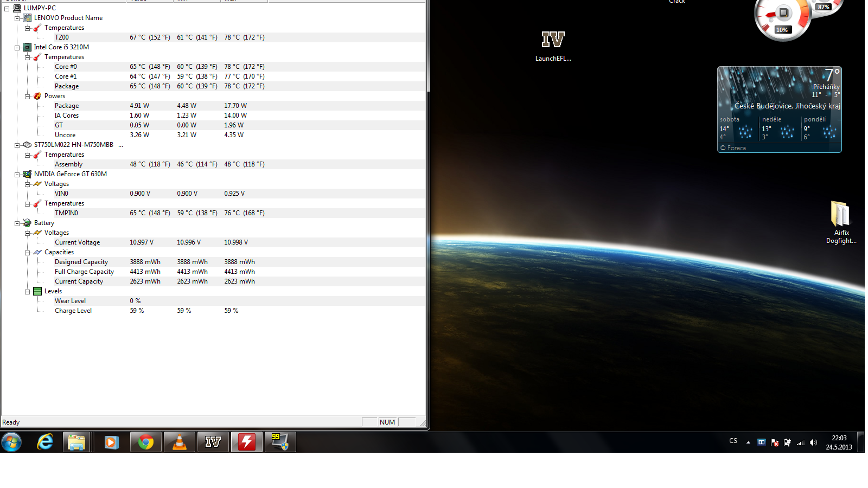The image size is (868, 488).
Task: Click the Voltages icon under Battery
Action: click(37, 233)
